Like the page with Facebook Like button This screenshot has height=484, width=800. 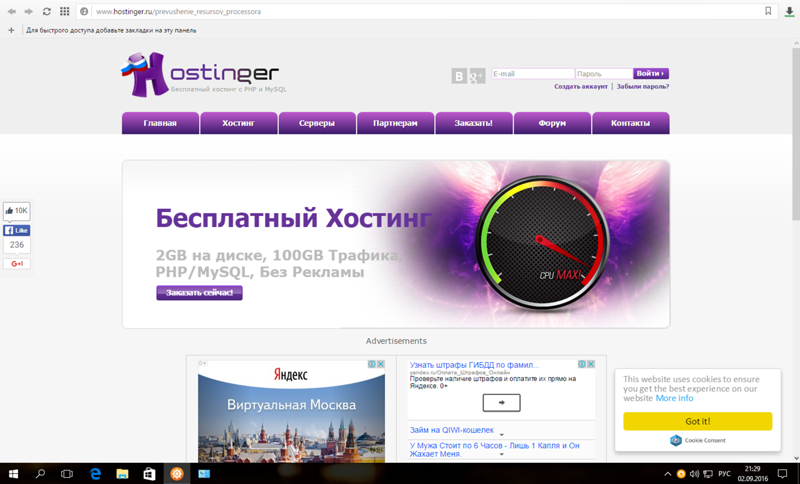[17, 231]
